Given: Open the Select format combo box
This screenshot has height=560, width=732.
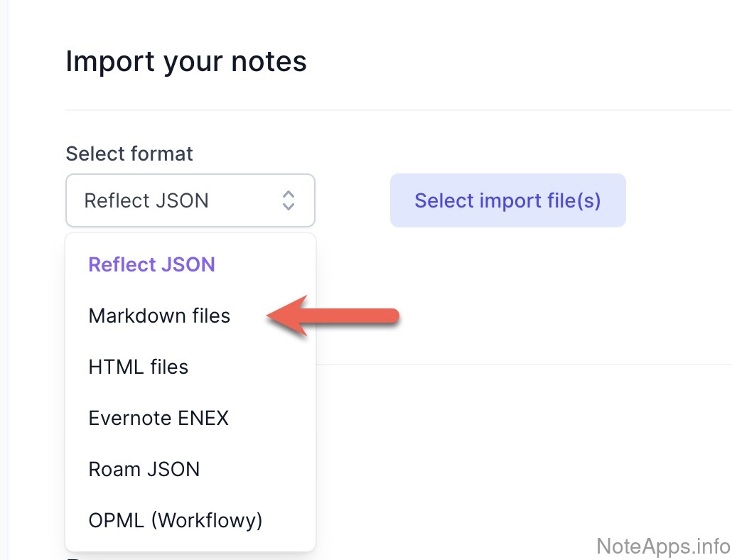Looking at the screenshot, I should [190, 200].
